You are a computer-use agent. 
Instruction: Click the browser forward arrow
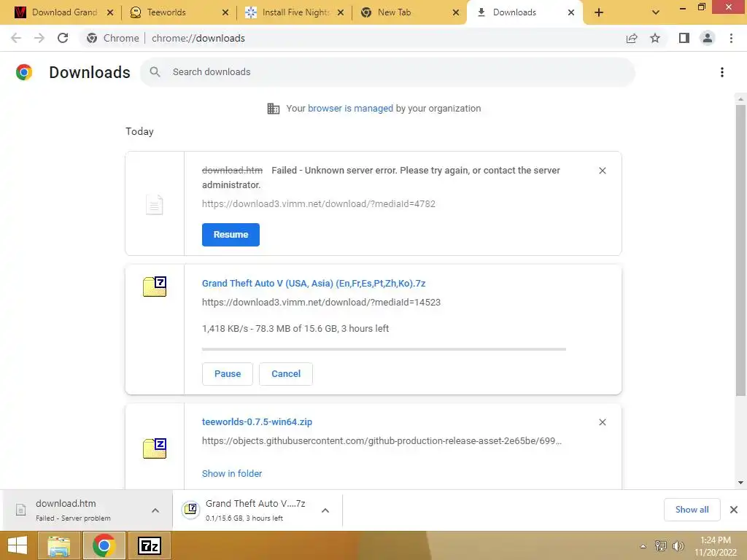(x=39, y=38)
